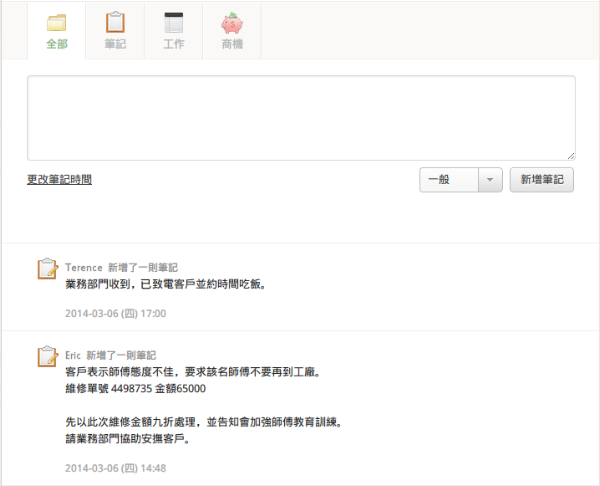Click the notepad icon above 工作

(174, 23)
